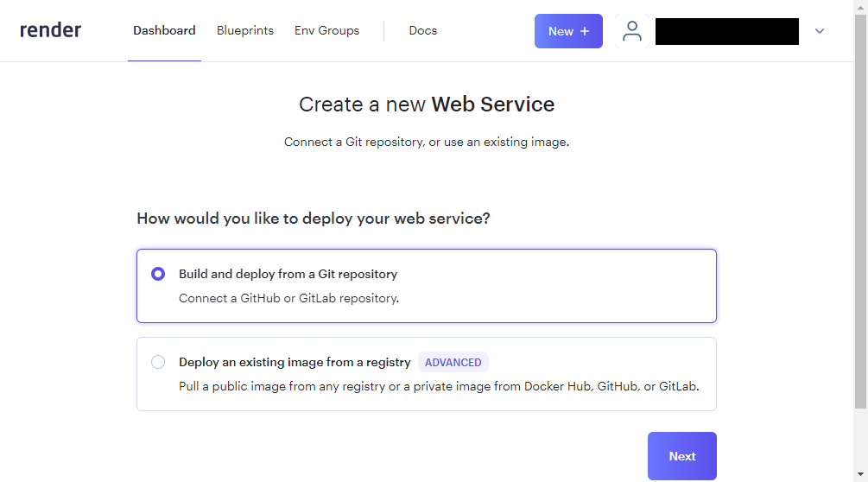868x482 pixels.
Task: Click the 'Pull a public image' description text
Action: point(439,386)
